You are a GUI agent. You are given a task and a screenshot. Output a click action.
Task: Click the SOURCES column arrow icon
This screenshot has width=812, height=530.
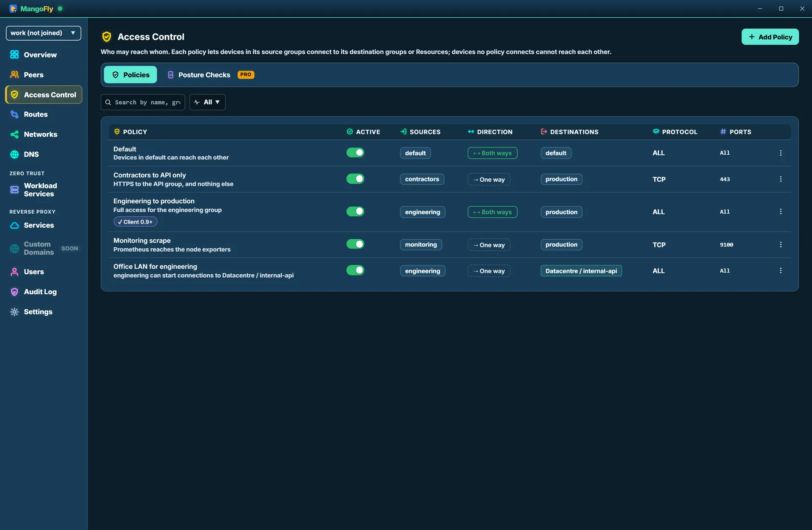(403, 131)
